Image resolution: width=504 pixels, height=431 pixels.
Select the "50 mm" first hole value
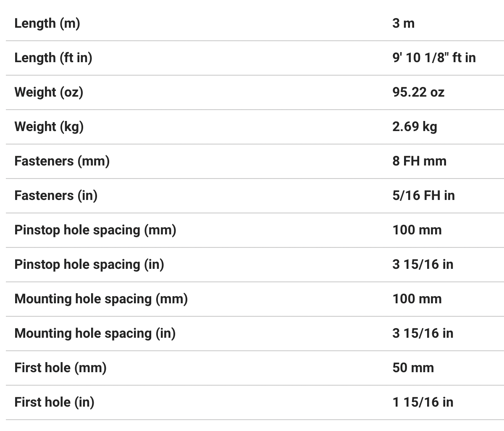[413, 368]
